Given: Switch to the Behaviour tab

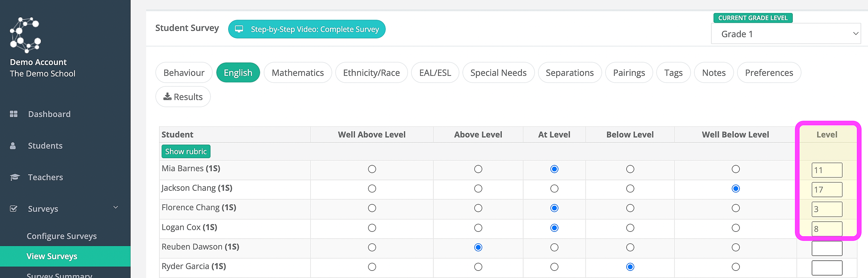Looking at the screenshot, I should [x=184, y=73].
